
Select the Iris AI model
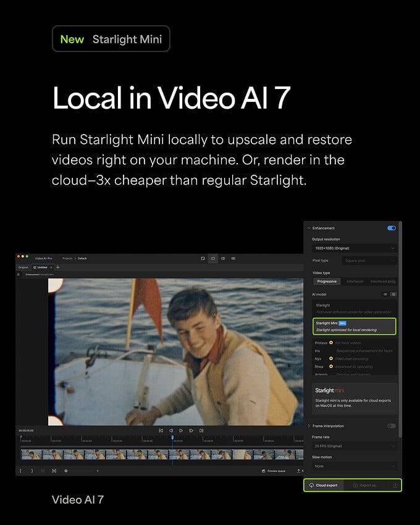pos(355,351)
